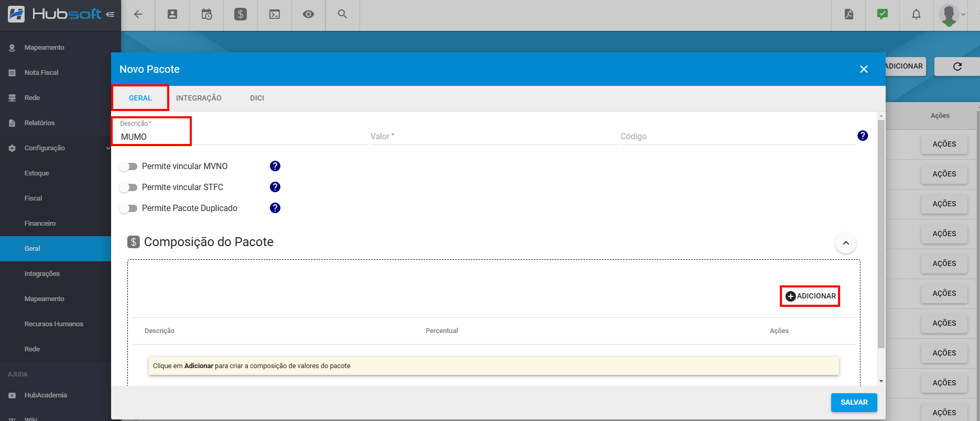Viewport: 980px width, 421px height.
Task: Open Recursos Humanos under Configuração
Action: tap(53, 324)
